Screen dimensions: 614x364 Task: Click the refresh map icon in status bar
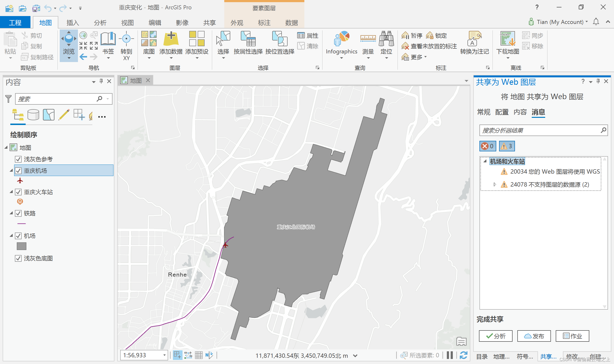pyautogui.click(x=463, y=355)
